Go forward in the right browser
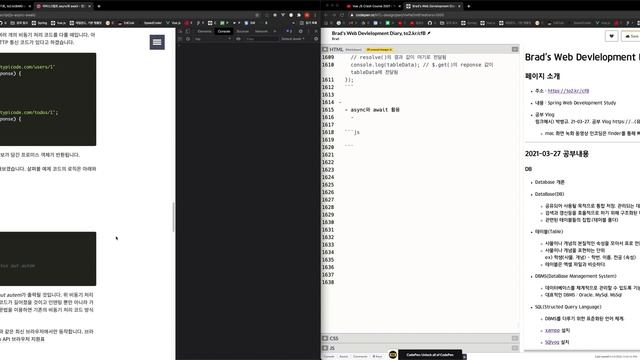 [x=334, y=15]
